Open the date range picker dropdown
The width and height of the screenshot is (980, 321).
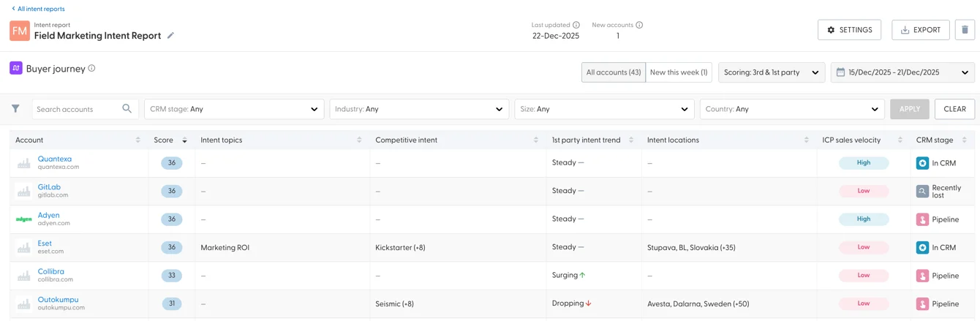coord(902,72)
